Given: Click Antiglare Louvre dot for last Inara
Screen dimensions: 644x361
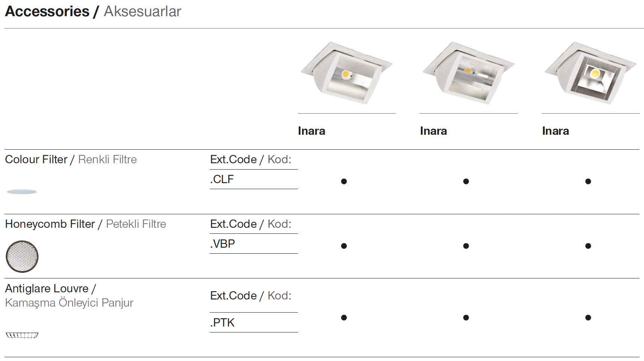Looking at the screenshot, I should [588, 318].
